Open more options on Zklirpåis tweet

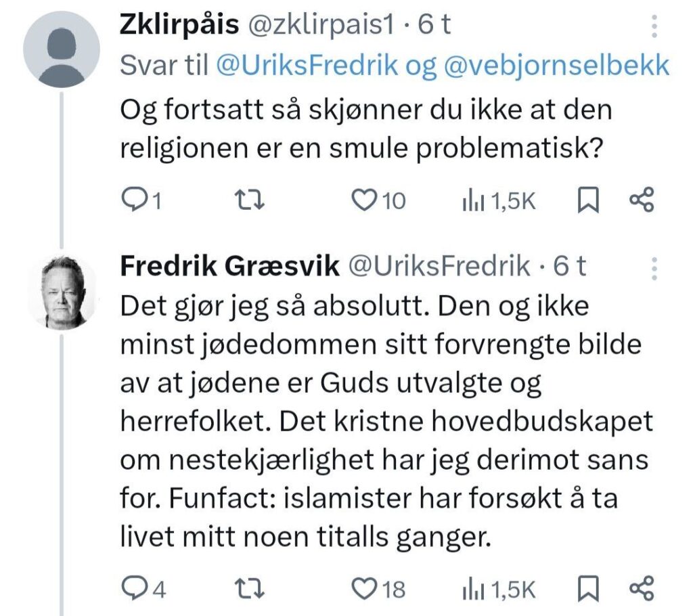[654, 27]
